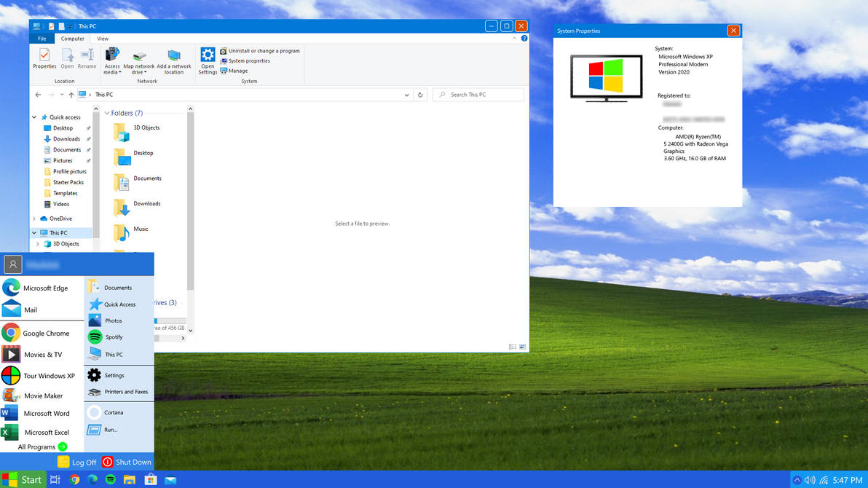Open Settings in the Start menu

tap(106, 375)
